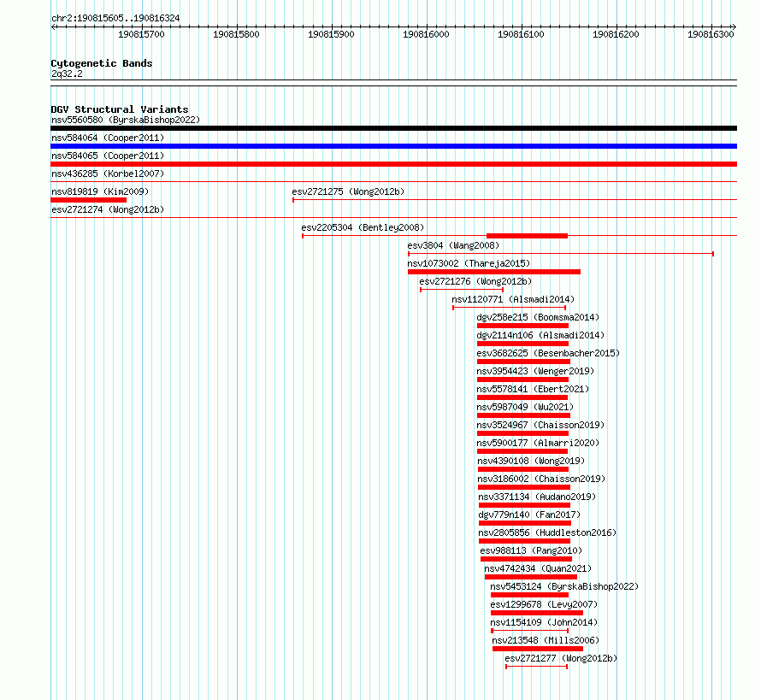Click nsv5578141 (Ebert2021) label
The image size is (761, 700).
click(533, 389)
